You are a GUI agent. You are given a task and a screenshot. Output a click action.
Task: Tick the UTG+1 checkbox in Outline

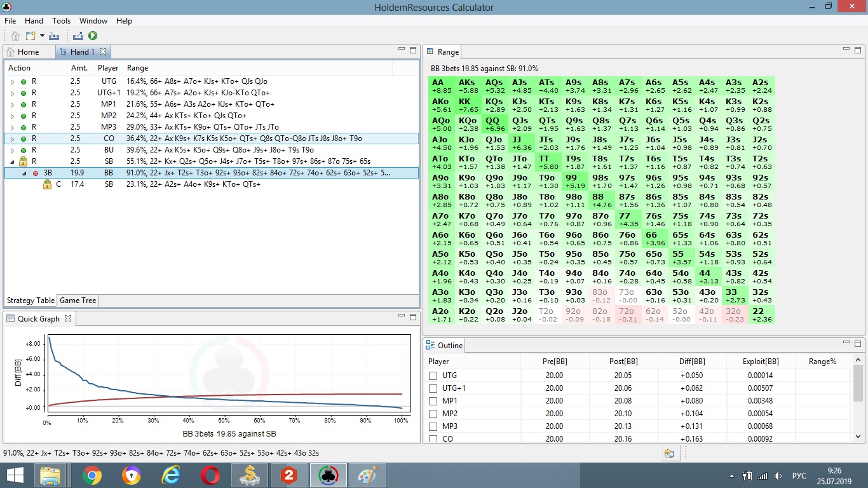433,388
